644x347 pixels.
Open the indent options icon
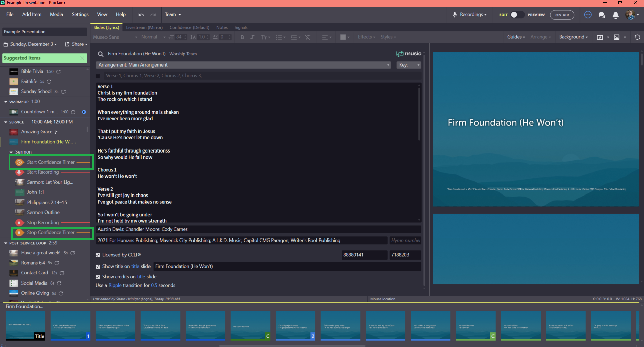coord(295,37)
